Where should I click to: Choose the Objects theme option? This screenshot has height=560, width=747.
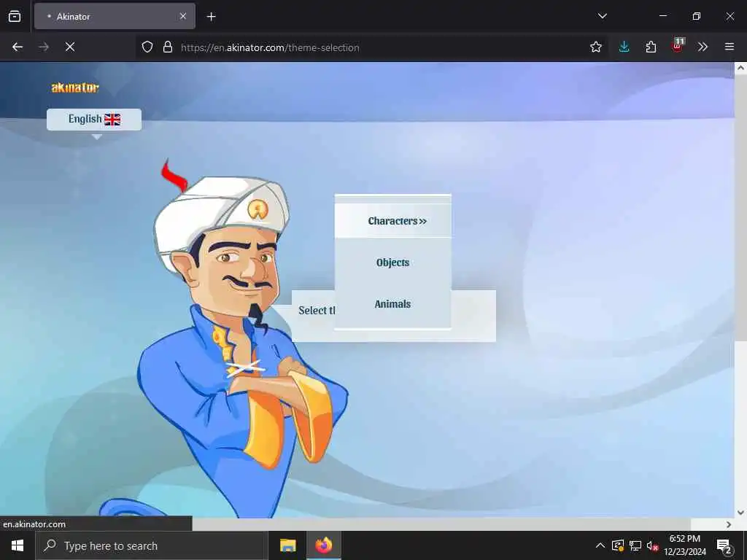393,262
